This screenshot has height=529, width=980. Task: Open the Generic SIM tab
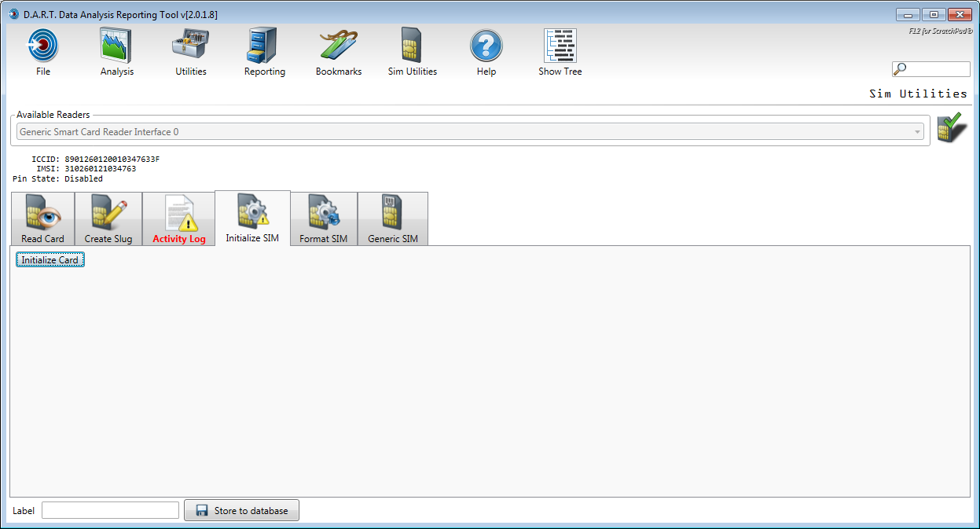pyautogui.click(x=393, y=219)
